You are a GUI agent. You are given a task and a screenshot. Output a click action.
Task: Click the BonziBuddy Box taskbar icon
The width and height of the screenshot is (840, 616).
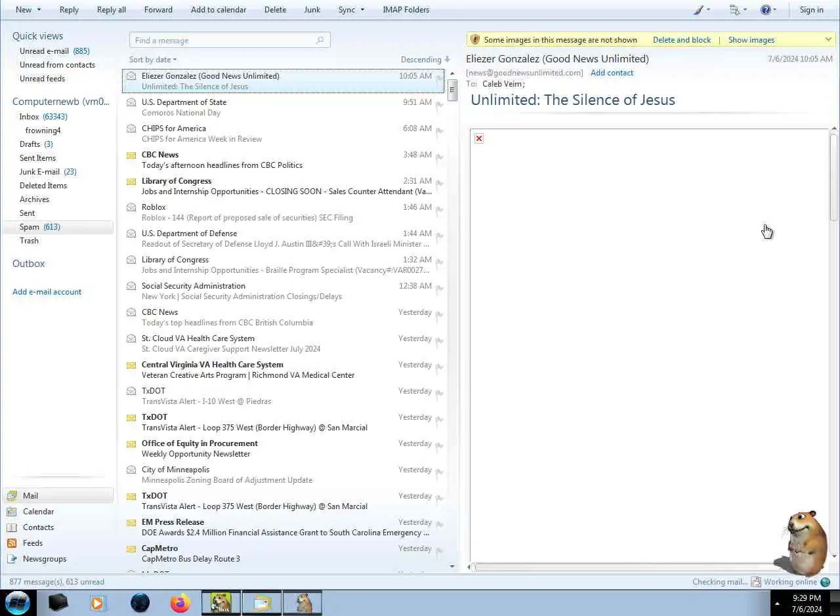(220, 602)
